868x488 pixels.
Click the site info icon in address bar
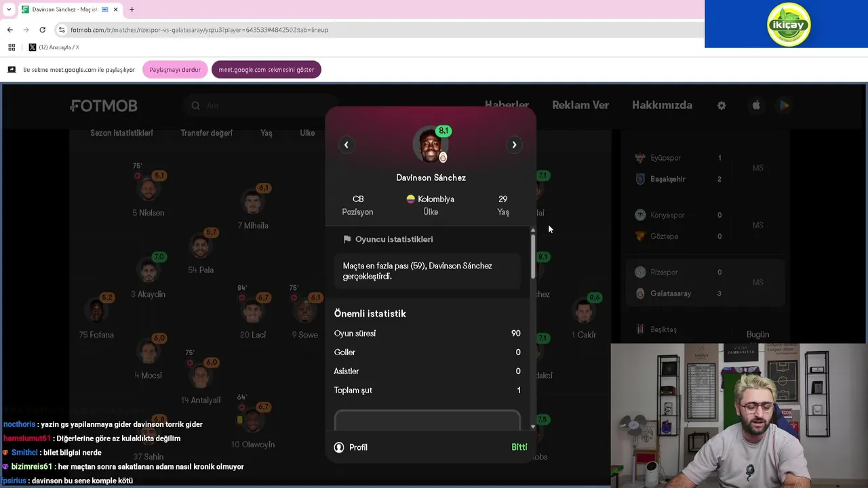(62, 30)
